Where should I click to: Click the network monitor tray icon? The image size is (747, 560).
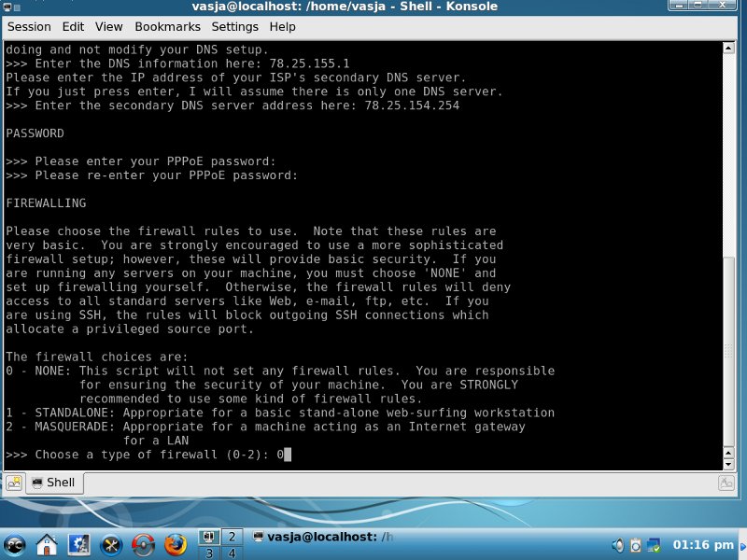pos(655,544)
